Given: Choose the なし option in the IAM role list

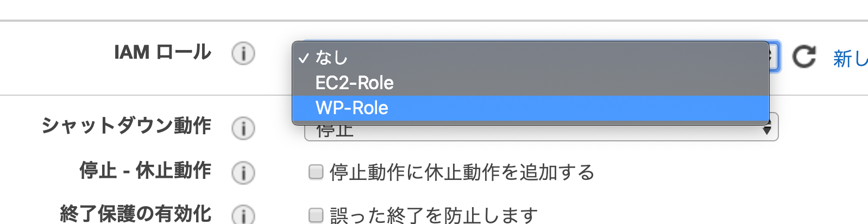Looking at the screenshot, I should 531,57.
